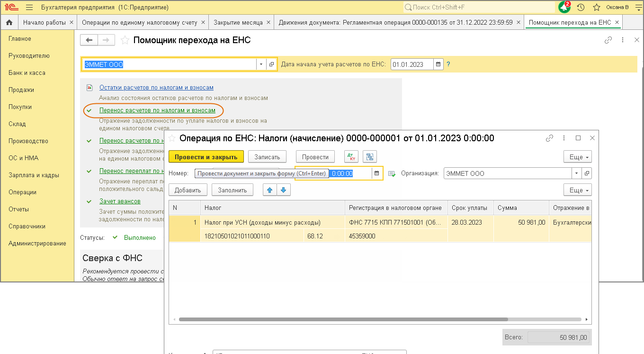This screenshot has height=354, width=644.
Task: Click the global search field
Action: coord(479,7)
